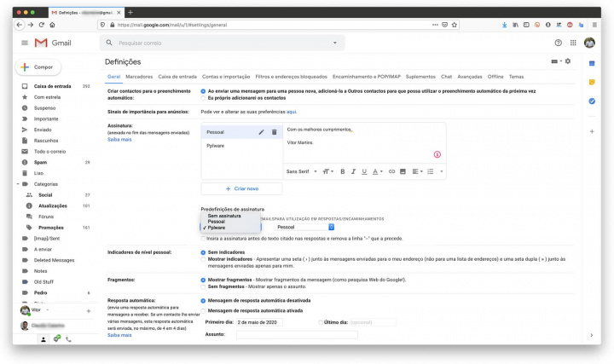The height and width of the screenshot is (364, 614).
Task: Open the Sans Serif font dropdown
Action: [x=300, y=171]
